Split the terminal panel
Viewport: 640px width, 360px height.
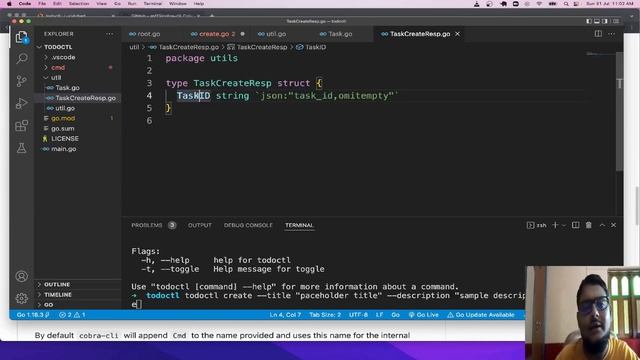coord(576,225)
